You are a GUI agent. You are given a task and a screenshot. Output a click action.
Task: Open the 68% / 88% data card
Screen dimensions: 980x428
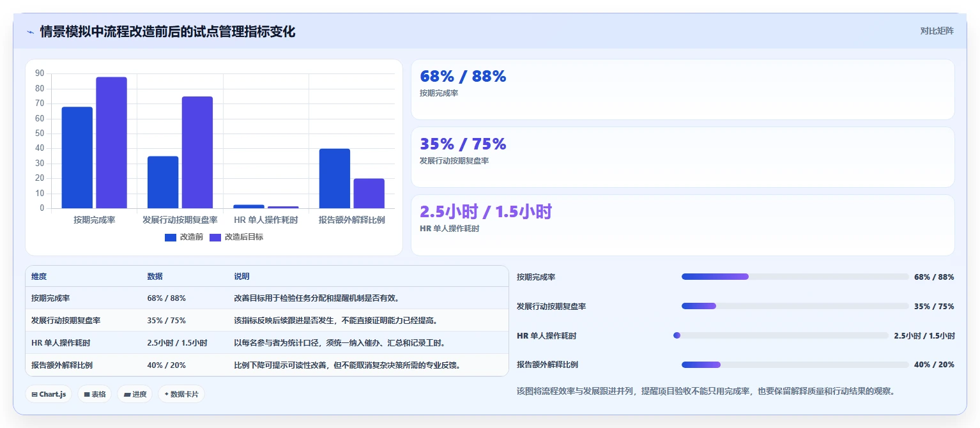(682, 89)
